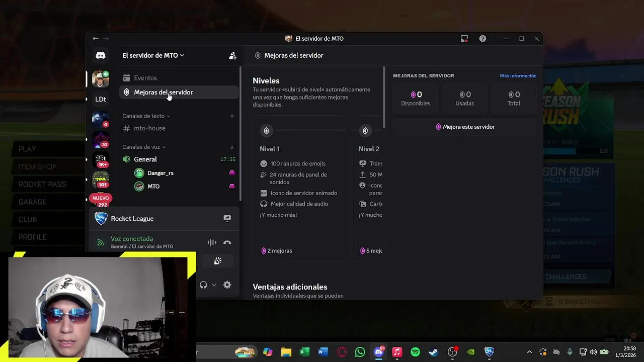The image size is (644, 362).
Task: Toggle deafen headphones icon
Action: (203, 285)
